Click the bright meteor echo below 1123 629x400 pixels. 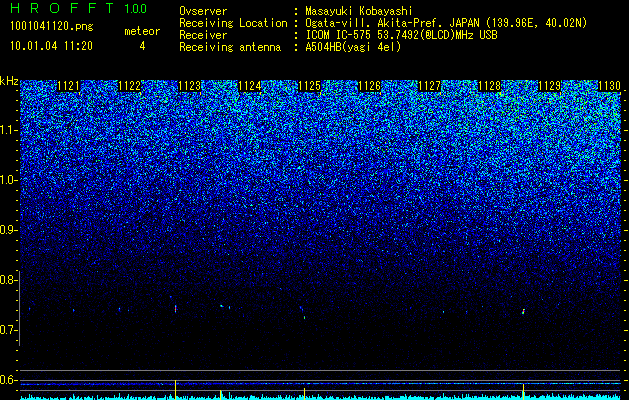(x=175, y=309)
